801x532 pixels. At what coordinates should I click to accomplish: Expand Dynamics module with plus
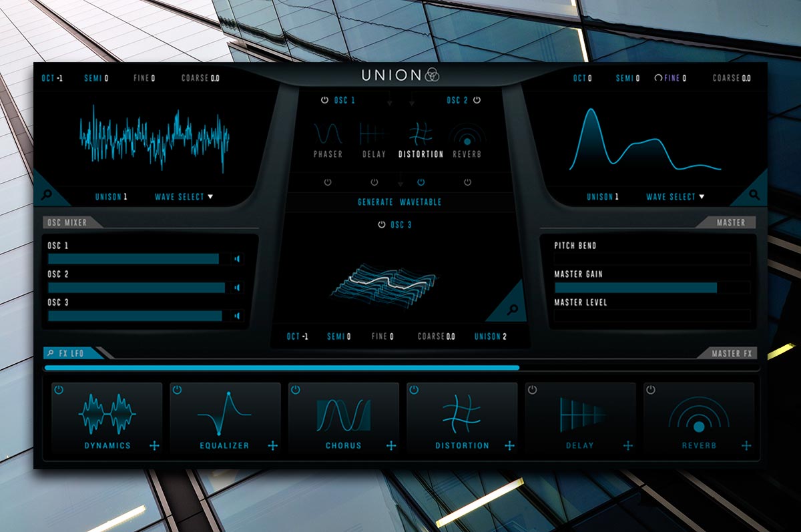tap(154, 446)
